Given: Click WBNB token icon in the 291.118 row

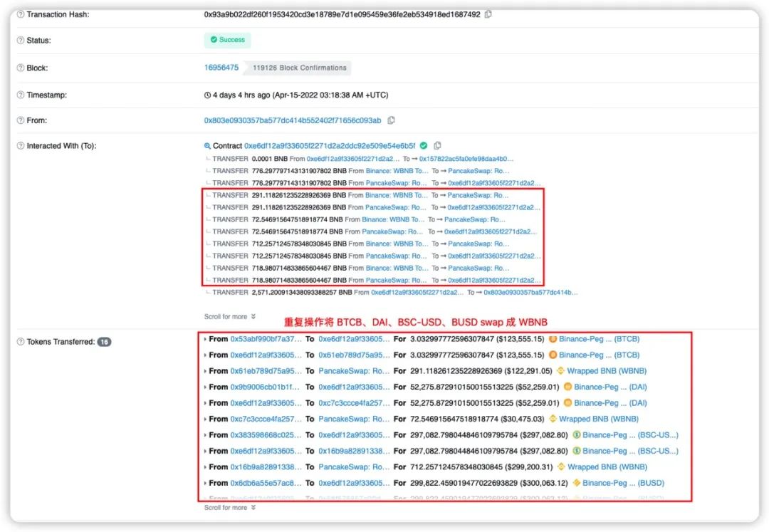Looking at the screenshot, I should point(560,370).
